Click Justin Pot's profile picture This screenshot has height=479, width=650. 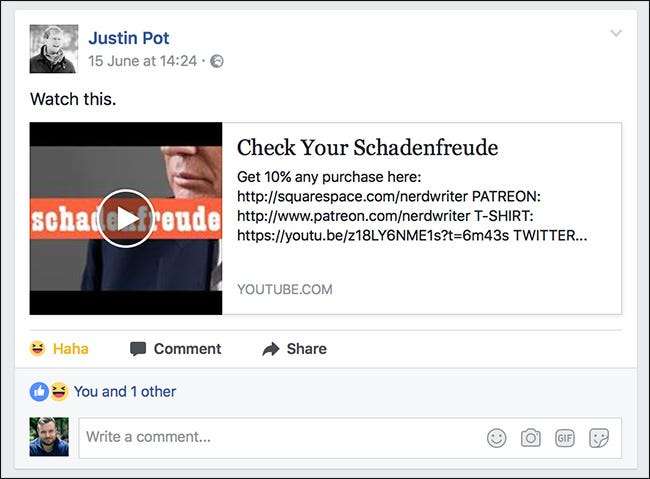[x=54, y=49]
